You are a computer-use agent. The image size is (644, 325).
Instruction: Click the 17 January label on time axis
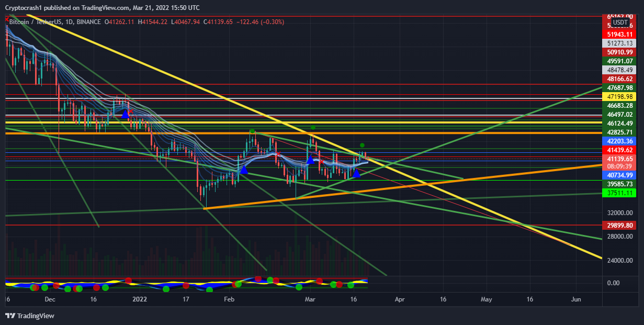pos(185,299)
